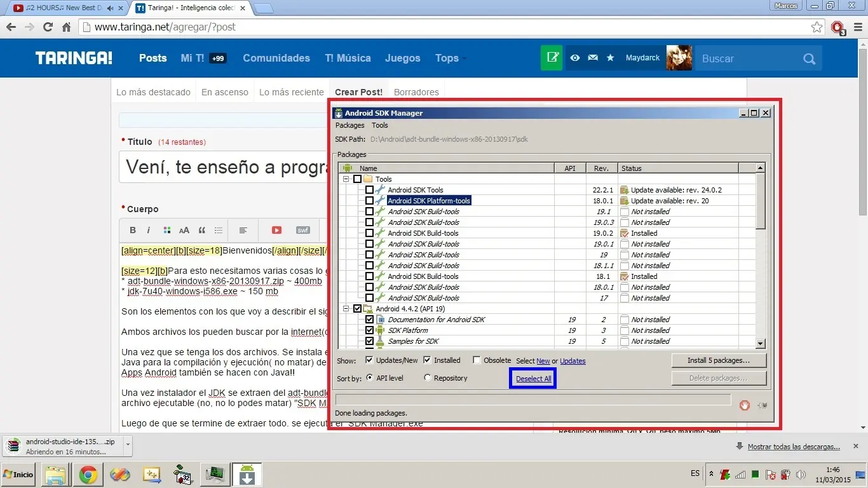Open the text color palette icon
Image resolution: width=868 pixels, height=488 pixels.
[167, 230]
